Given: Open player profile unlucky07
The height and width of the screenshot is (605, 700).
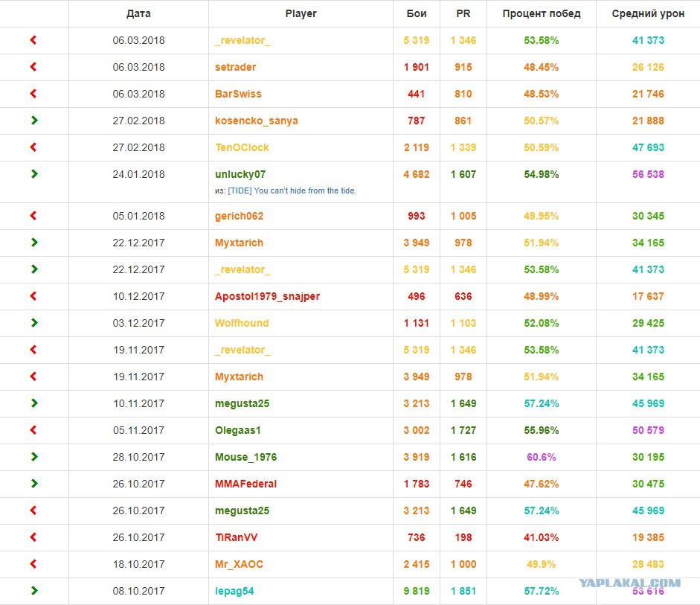Looking at the screenshot, I should 240,174.
